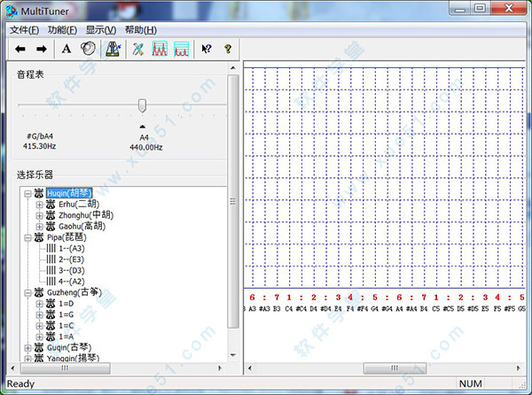Click the yellow question mark help icon
The image size is (532, 395).
(x=228, y=49)
